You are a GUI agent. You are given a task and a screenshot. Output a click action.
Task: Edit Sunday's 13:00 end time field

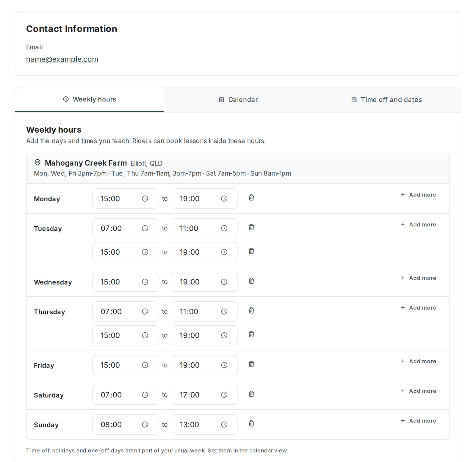click(x=204, y=425)
